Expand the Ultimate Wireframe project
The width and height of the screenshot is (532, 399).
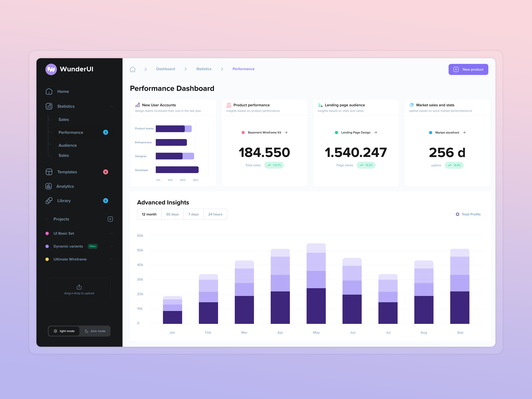(x=111, y=259)
